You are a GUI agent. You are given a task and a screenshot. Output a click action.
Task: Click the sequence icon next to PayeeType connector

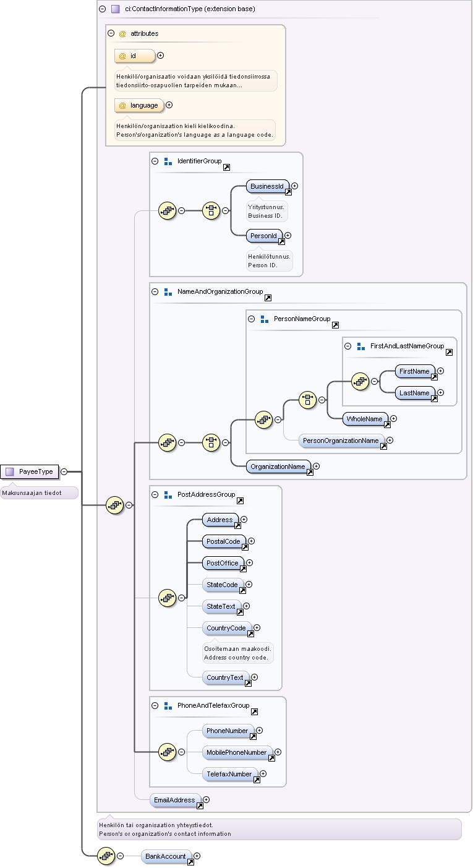point(115,505)
